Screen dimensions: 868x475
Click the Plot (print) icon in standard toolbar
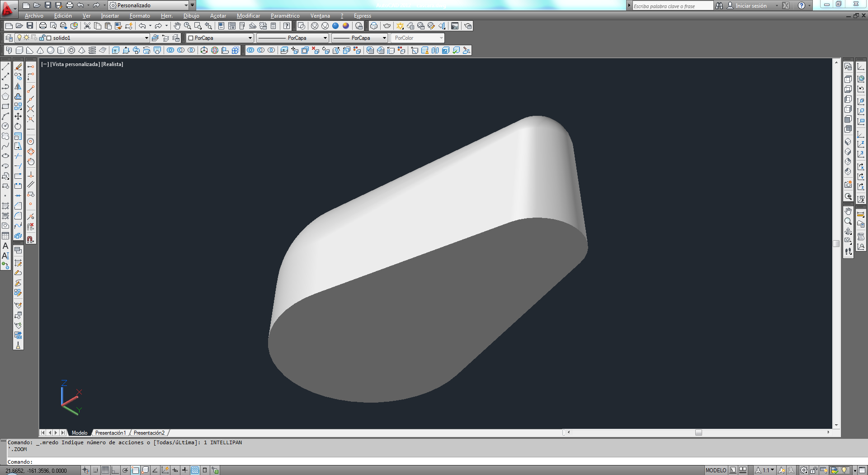click(x=43, y=26)
